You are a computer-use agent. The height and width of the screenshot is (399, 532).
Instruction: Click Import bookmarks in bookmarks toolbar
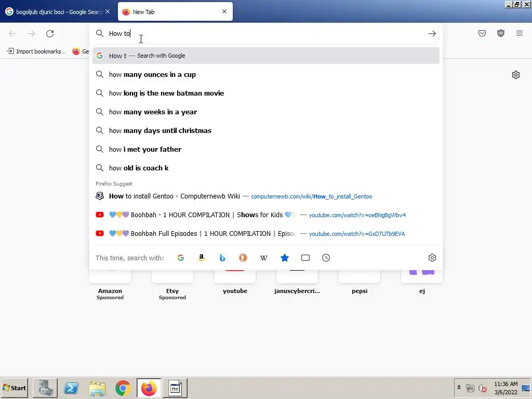click(x=36, y=51)
